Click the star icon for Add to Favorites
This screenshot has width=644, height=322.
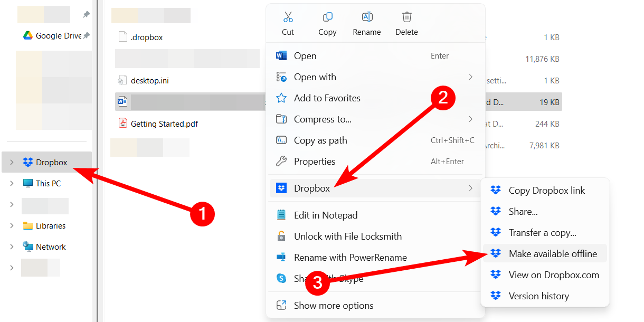point(281,98)
